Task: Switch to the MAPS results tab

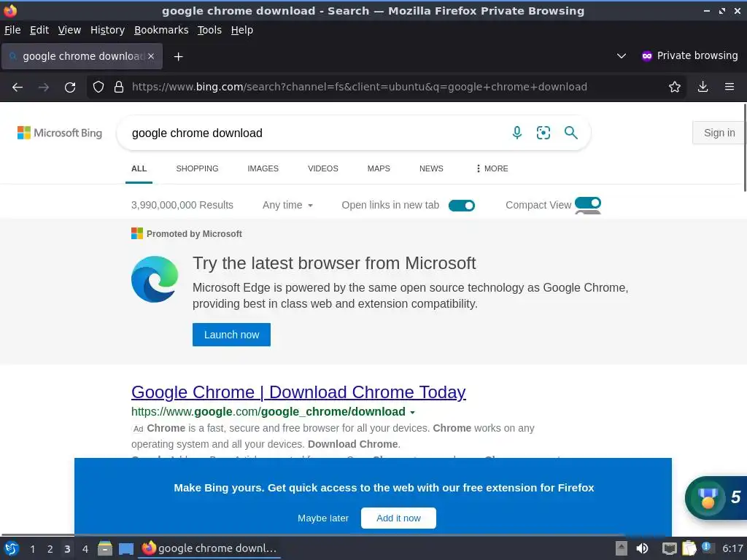Action: (x=379, y=168)
